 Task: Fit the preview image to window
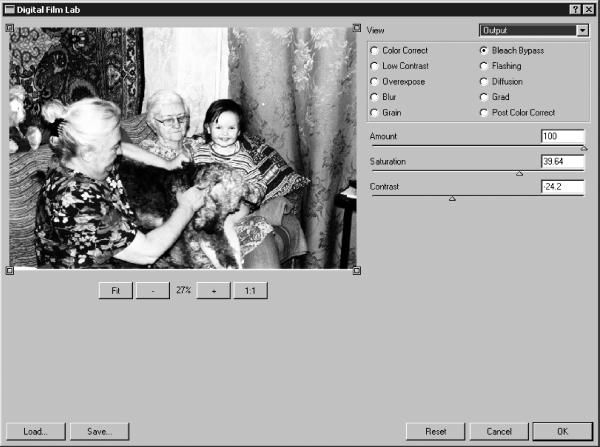point(116,290)
